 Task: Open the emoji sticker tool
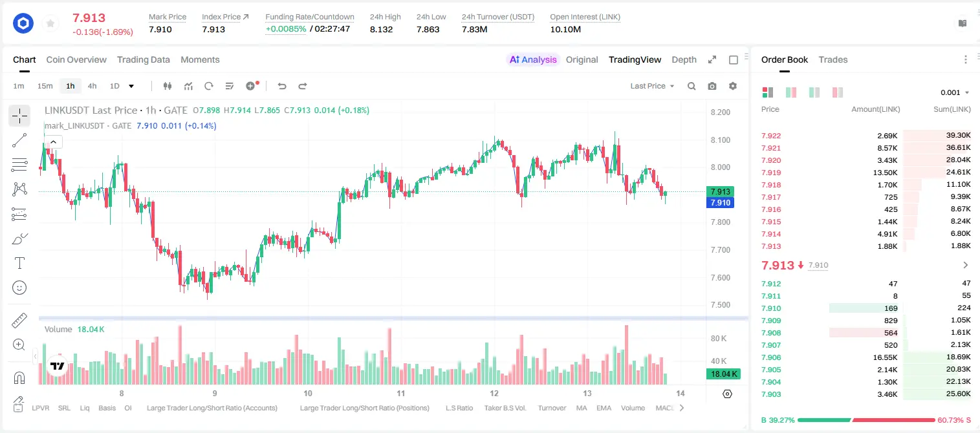(19, 288)
